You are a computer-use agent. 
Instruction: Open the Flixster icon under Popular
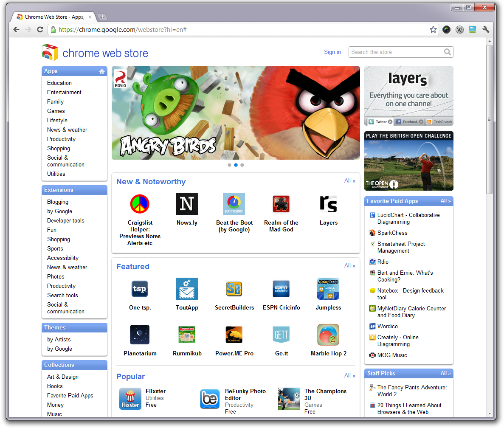coord(130,399)
